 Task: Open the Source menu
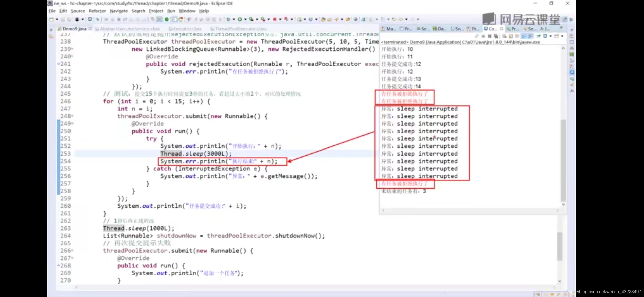tap(78, 11)
